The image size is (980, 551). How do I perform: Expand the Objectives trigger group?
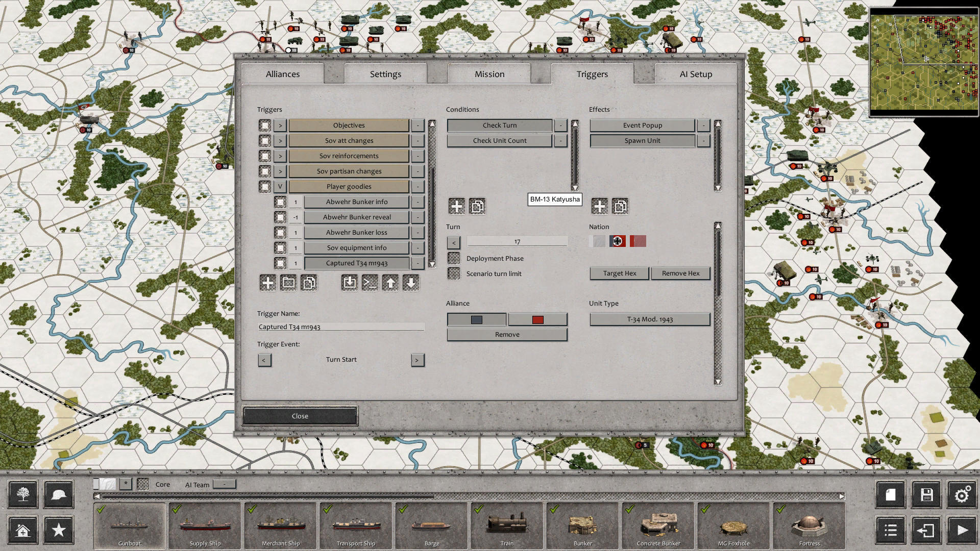280,126
